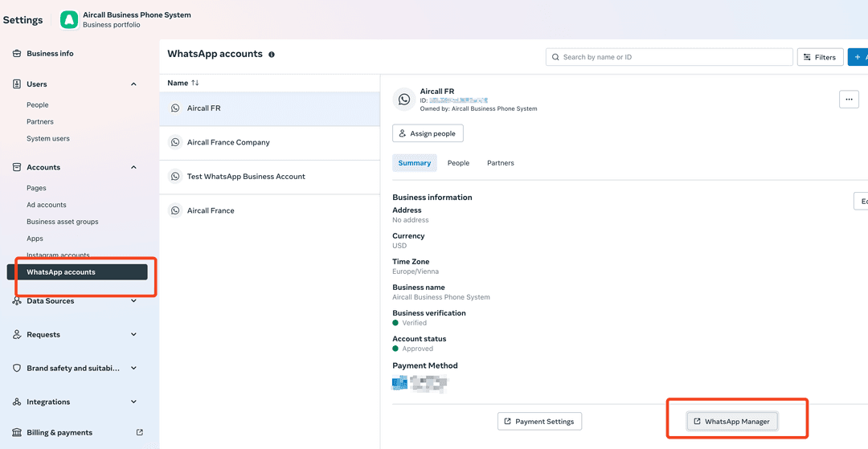Collapse the Users section chevron

[133, 84]
